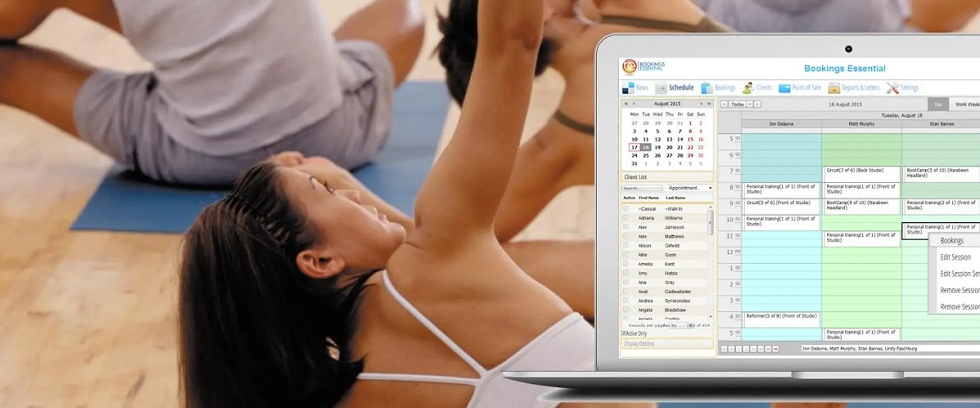The height and width of the screenshot is (408, 980).
Task: Select Angela Bradshaw in client list
Action: (665, 310)
